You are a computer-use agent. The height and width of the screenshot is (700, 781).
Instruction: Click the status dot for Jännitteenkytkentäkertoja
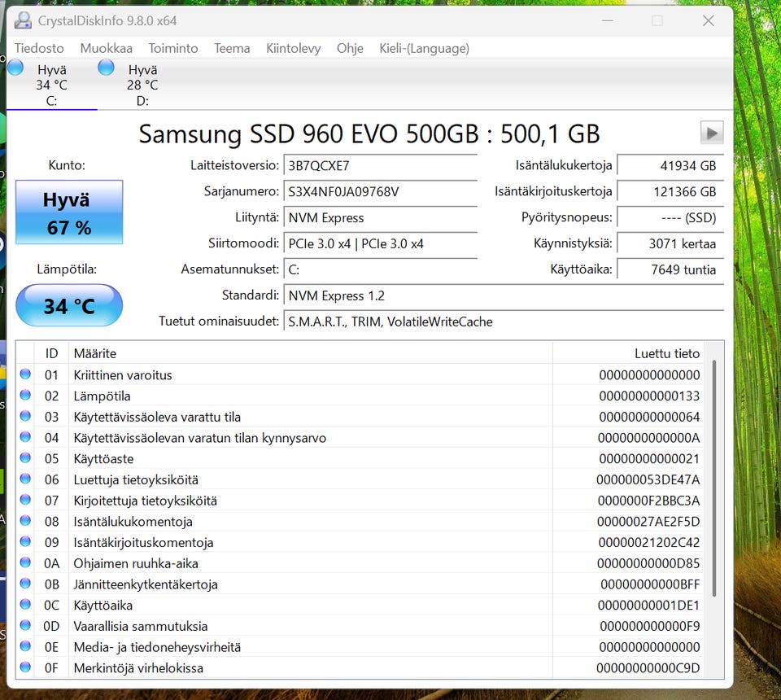pyautogui.click(x=25, y=584)
